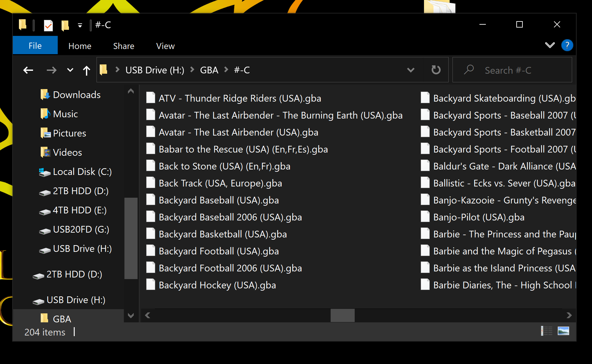Viewport: 592px width, 364px height.
Task: Click GBA in the address bar
Action: (x=209, y=70)
